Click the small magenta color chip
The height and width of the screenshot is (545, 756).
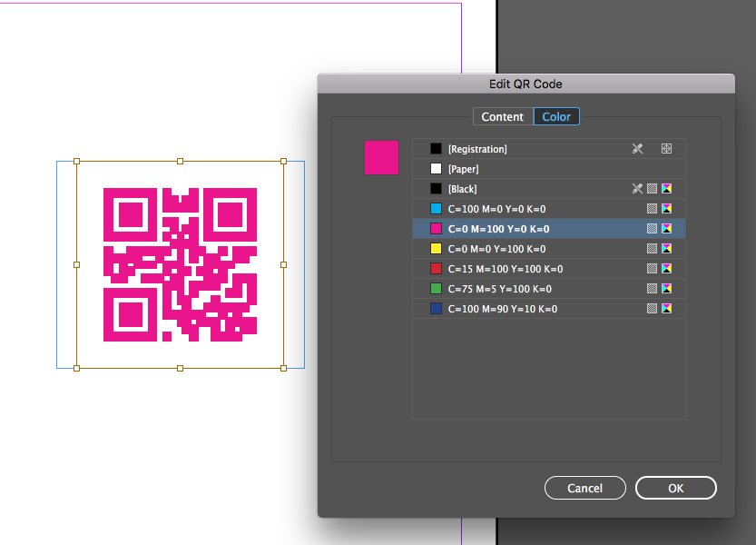(436, 229)
